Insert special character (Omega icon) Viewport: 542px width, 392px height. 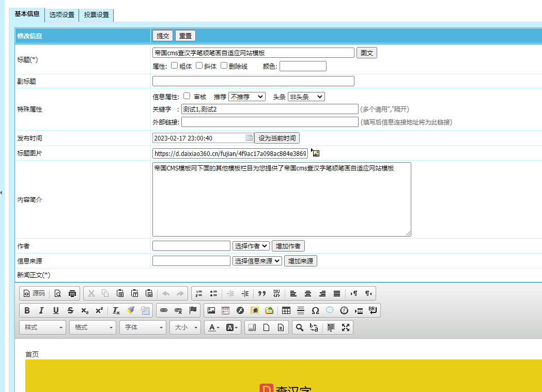pos(315,310)
